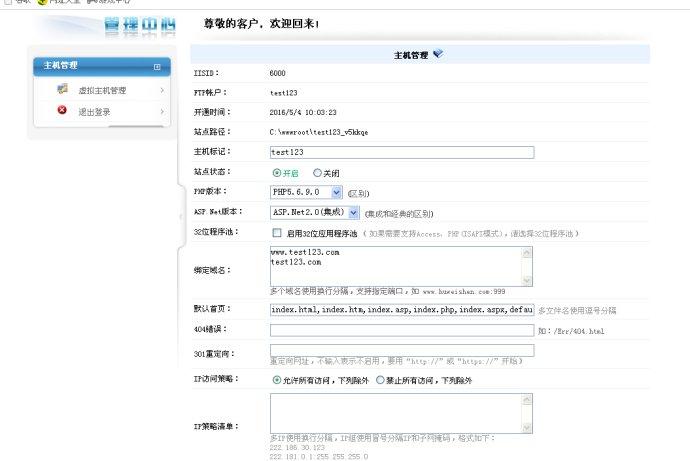Click the red logout icon in sidebar
Screen dimensions: 690x461
[62, 110]
